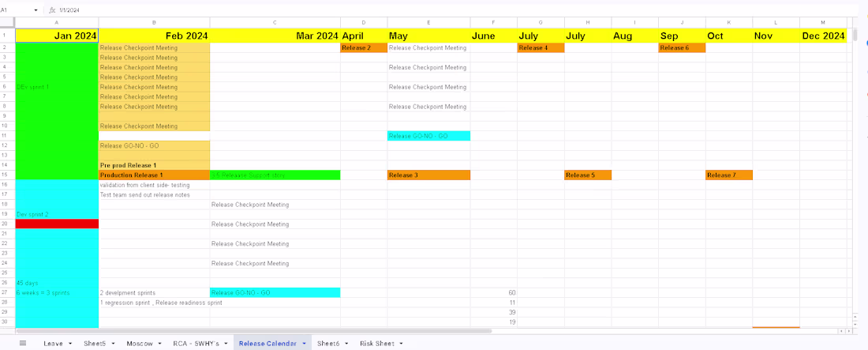Open the Name box dropdown arrow
Viewport: 868px width, 350px height.
pyautogui.click(x=36, y=10)
